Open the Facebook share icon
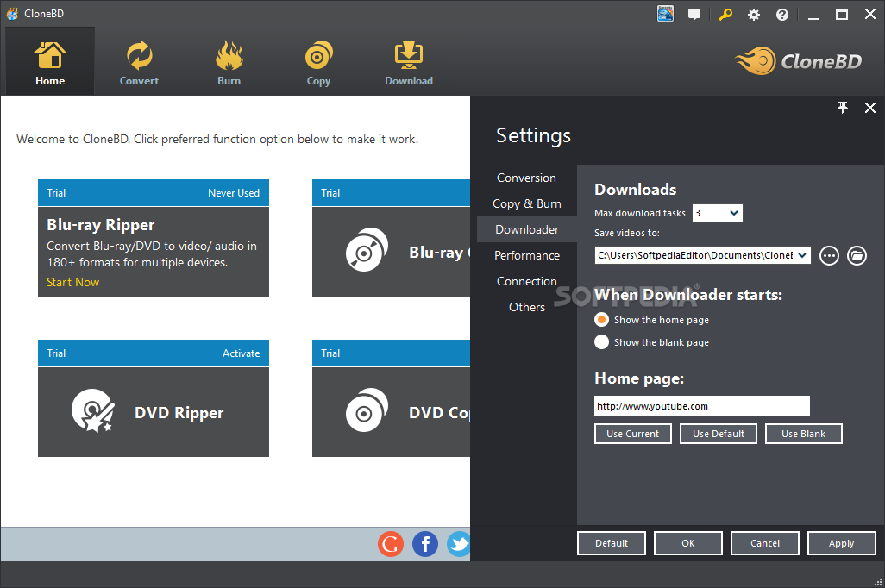 click(x=425, y=544)
